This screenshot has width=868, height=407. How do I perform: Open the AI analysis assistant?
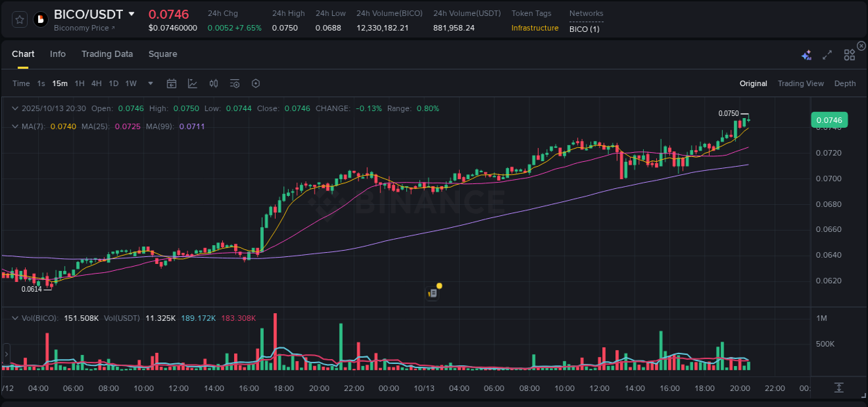(x=806, y=54)
